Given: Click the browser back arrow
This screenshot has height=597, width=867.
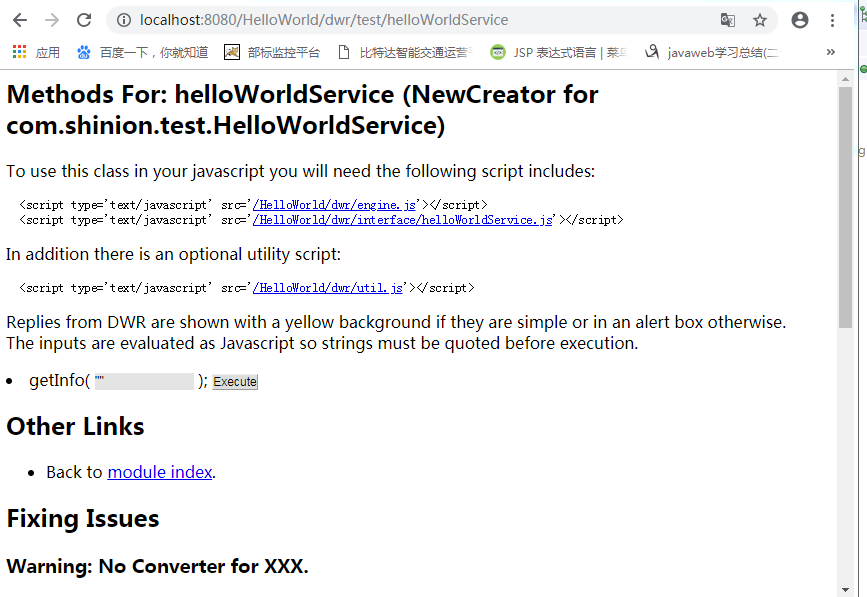Looking at the screenshot, I should (x=20, y=20).
